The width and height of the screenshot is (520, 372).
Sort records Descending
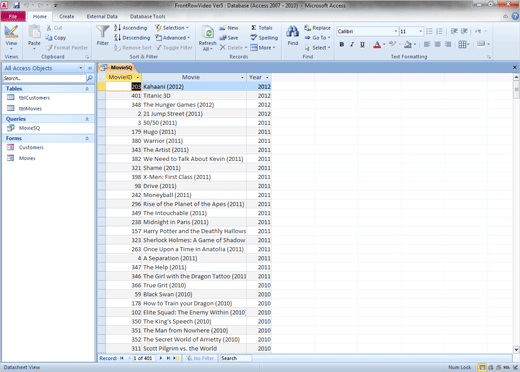[132, 38]
